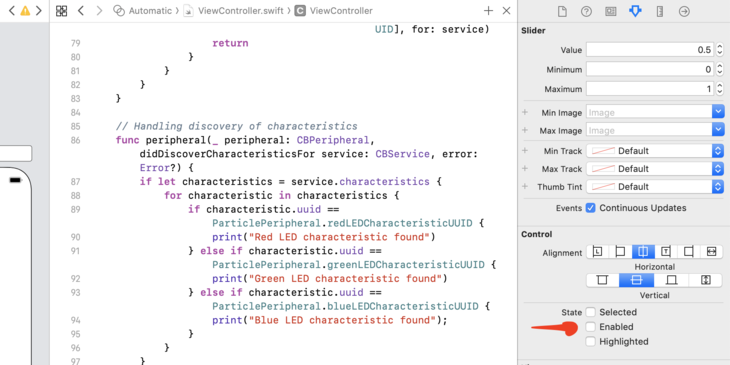
Task: Add variation for Max Track
Action: 525,168
